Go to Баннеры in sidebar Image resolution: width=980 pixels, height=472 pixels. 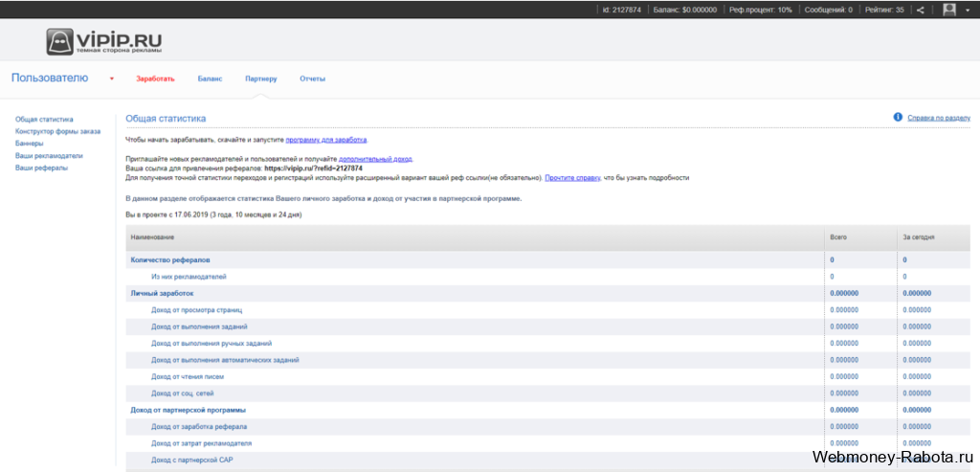[30, 144]
